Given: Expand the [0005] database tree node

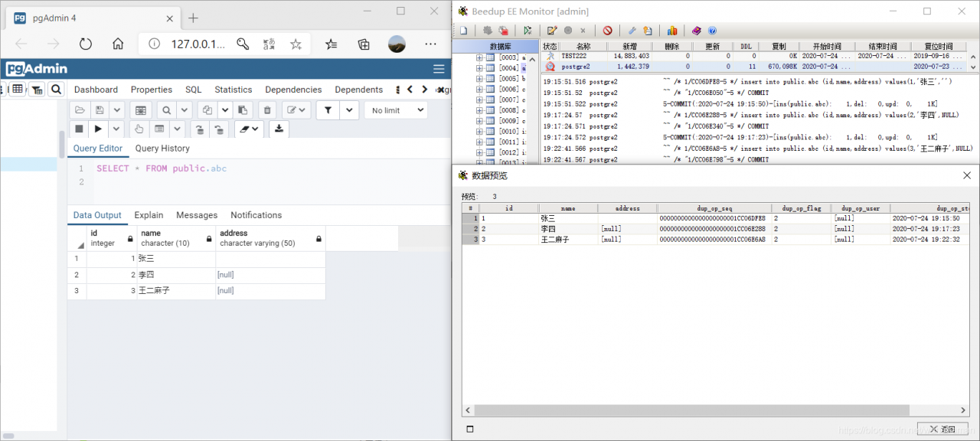Looking at the screenshot, I should 480,79.
